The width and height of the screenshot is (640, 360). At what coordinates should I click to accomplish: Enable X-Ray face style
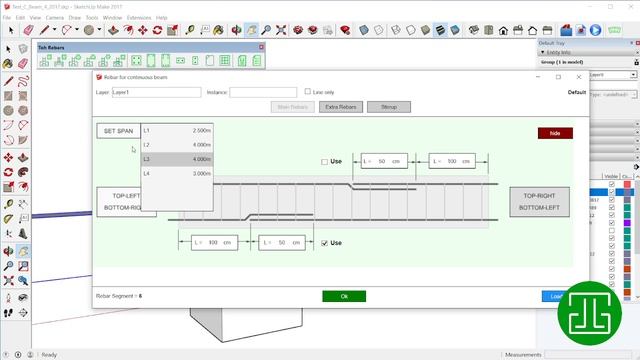(x=364, y=30)
